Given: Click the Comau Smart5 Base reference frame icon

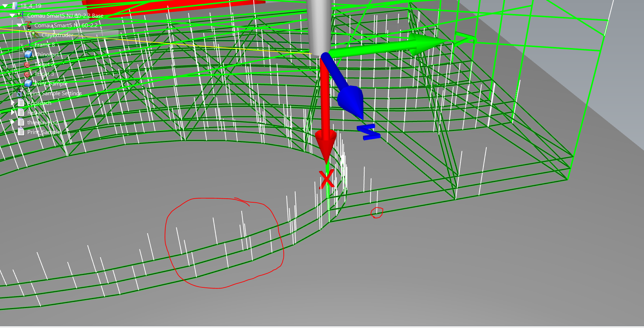Looking at the screenshot, I should click(x=20, y=15).
